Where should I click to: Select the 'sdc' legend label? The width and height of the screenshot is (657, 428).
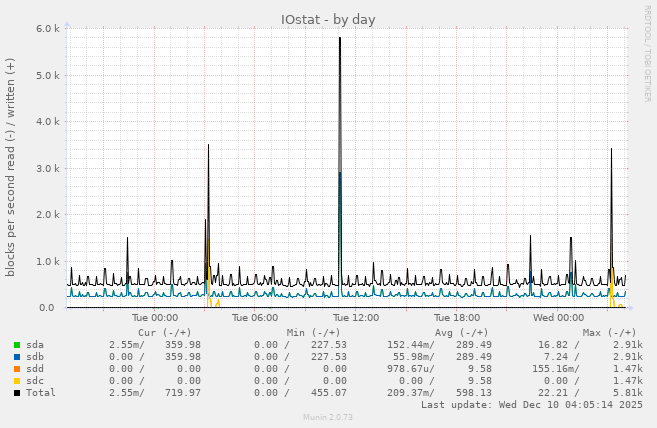pyautogui.click(x=35, y=381)
